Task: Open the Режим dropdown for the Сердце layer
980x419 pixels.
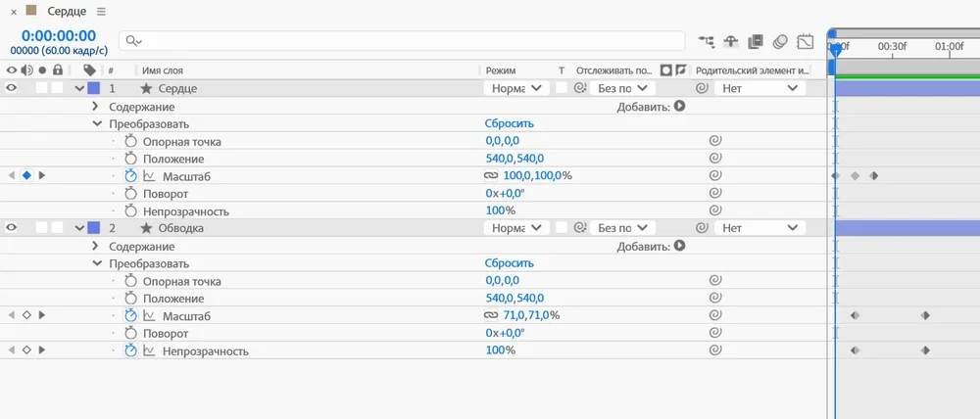Action: click(515, 88)
